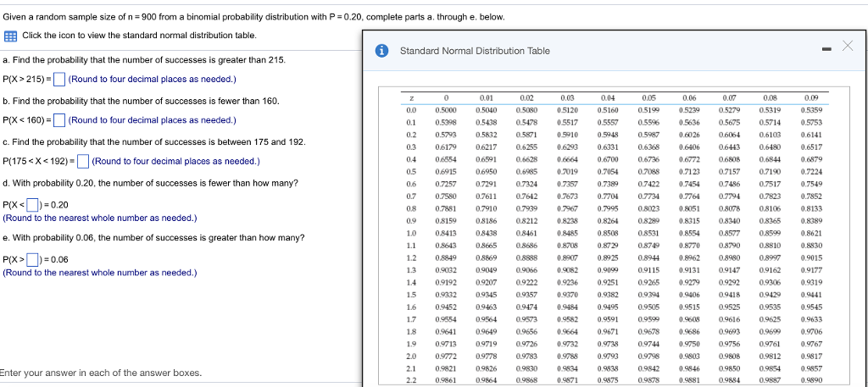
Task: Click table value 0.9890
Action: pos(811,380)
